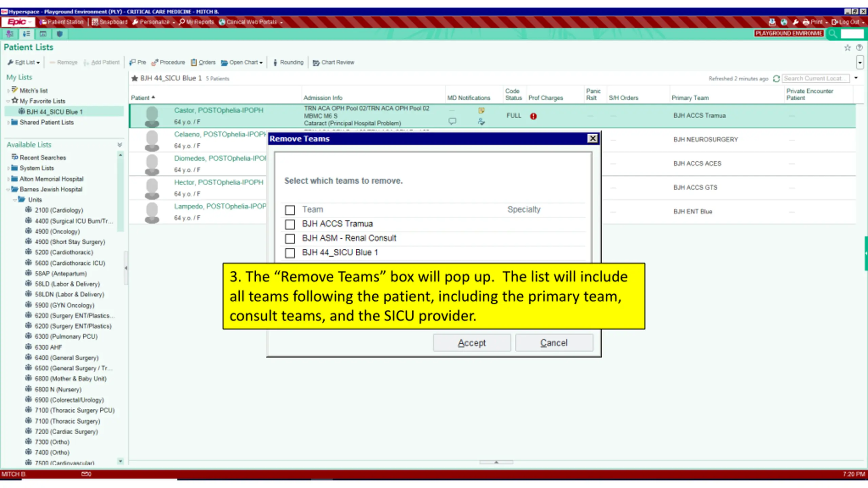
Task: Open the Edit List dropdown
Action: [x=24, y=62]
